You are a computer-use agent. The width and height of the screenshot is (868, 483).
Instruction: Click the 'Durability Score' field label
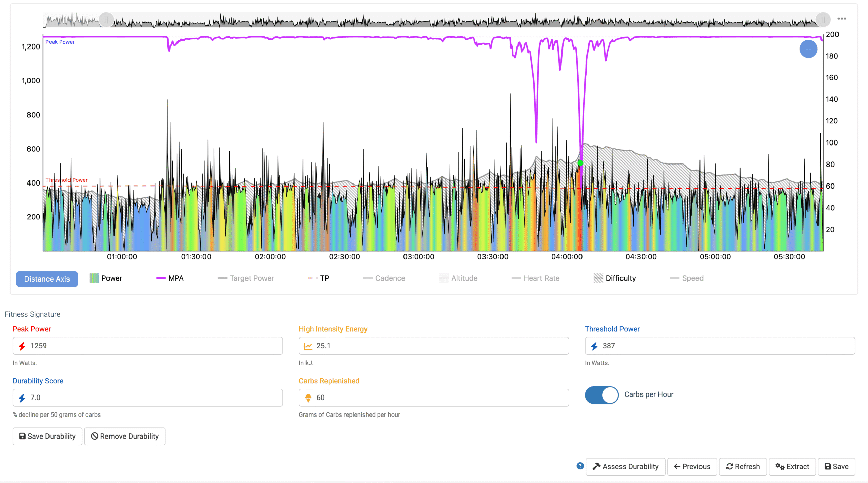tap(38, 381)
